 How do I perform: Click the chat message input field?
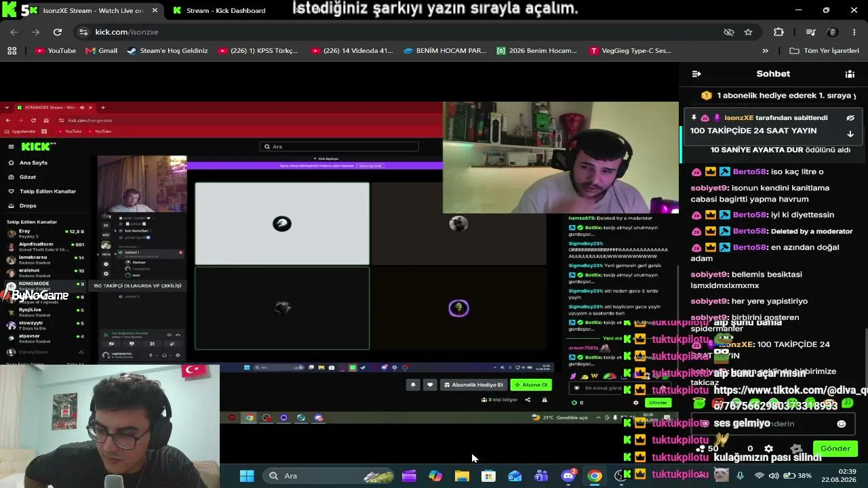click(773, 424)
